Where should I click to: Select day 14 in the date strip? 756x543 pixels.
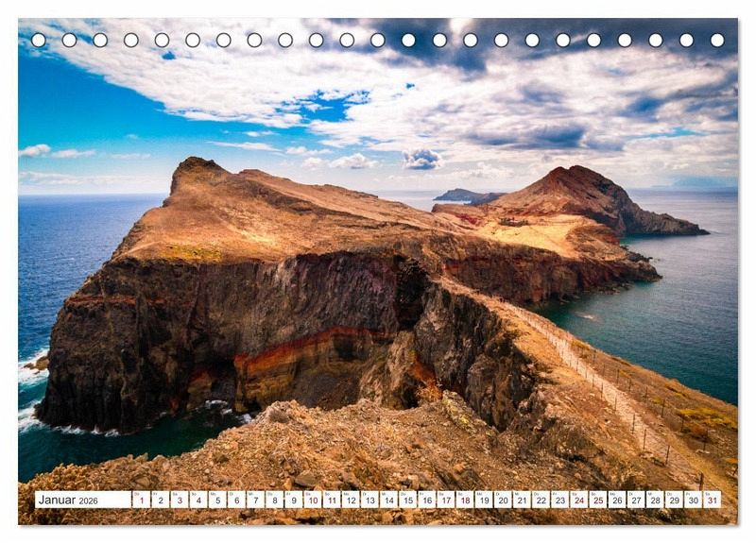point(389,500)
